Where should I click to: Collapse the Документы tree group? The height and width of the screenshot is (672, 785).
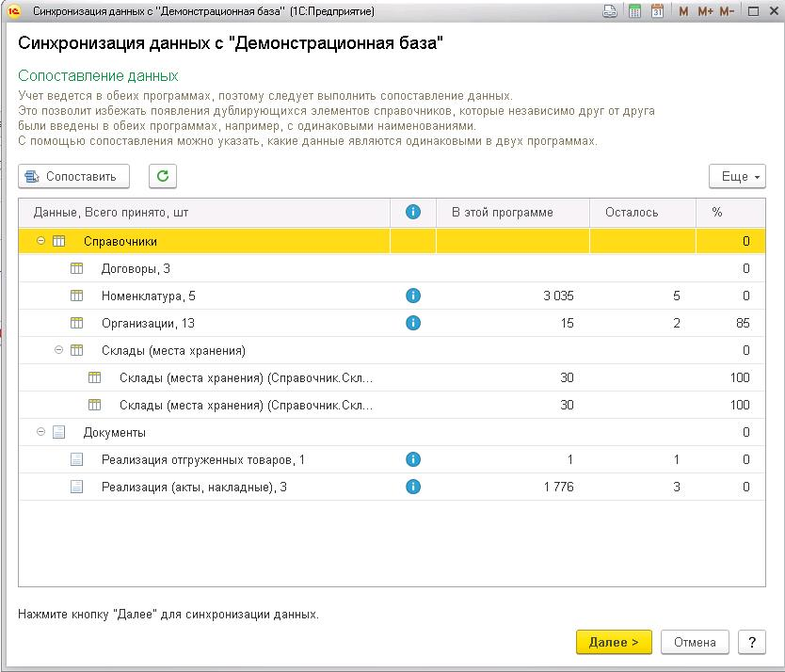[41, 432]
